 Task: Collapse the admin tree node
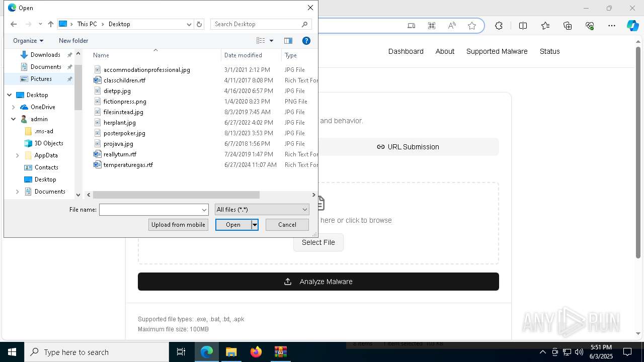(14, 119)
